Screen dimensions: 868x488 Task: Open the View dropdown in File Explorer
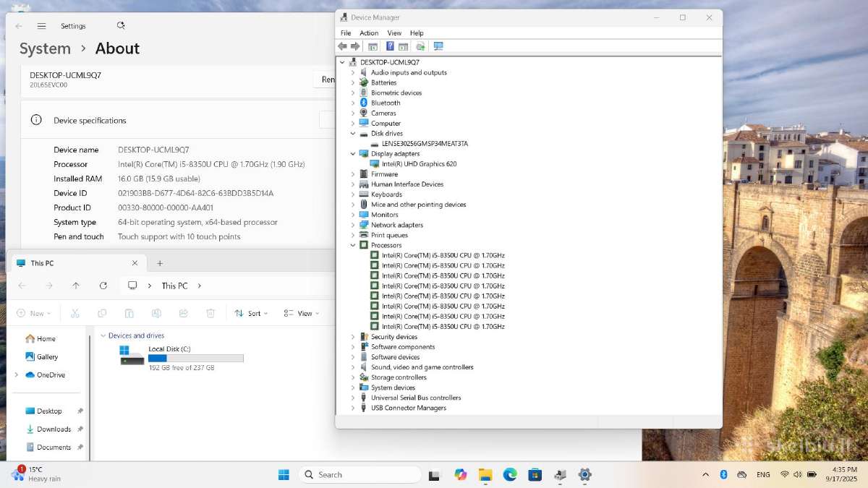pyautogui.click(x=302, y=313)
